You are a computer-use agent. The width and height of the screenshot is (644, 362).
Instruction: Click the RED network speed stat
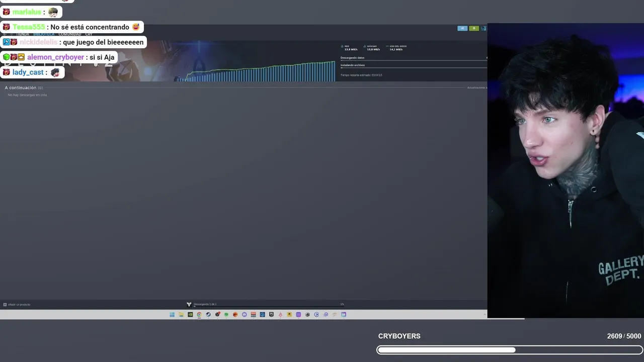coord(350,48)
